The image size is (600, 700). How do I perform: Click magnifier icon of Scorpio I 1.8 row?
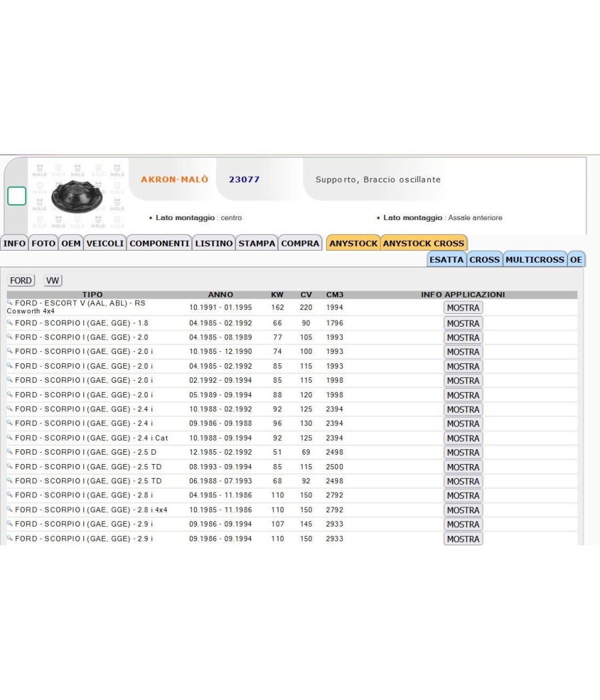click(x=10, y=322)
